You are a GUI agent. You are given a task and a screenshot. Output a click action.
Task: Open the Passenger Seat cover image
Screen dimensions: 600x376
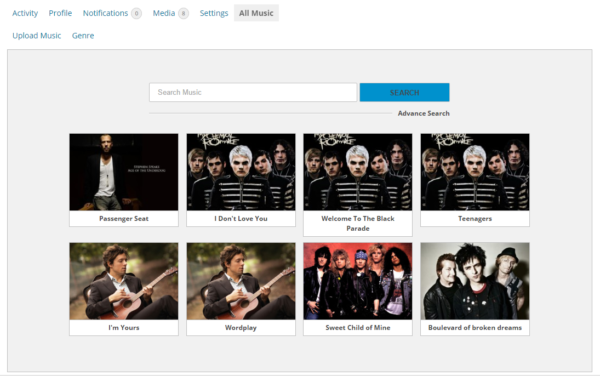pos(124,172)
